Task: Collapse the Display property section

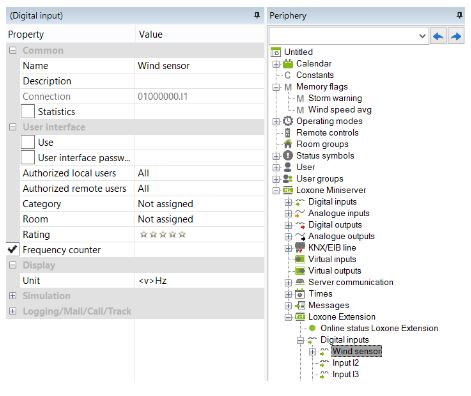Action: (x=12, y=265)
